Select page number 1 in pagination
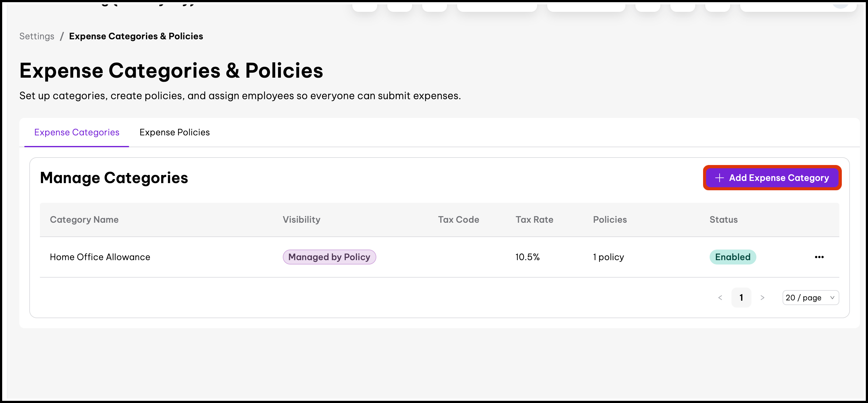This screenshot has width=868, height=403. 741,298
